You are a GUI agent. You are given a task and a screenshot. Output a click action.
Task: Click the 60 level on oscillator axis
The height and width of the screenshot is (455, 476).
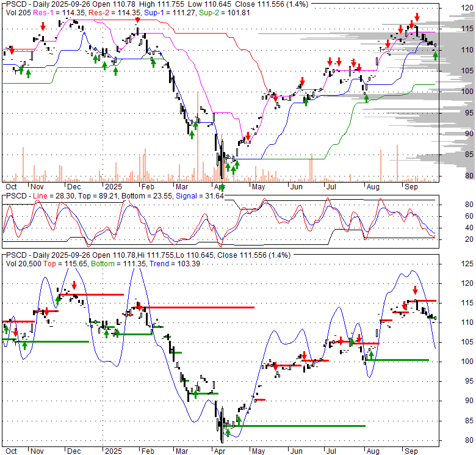point(469,216)
